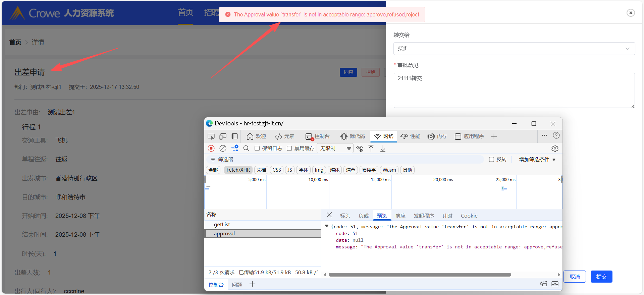This screenshot has width=644, height=295.
Task: Click the preview pane horizontal scrollbar
Action: click(420, 275)
